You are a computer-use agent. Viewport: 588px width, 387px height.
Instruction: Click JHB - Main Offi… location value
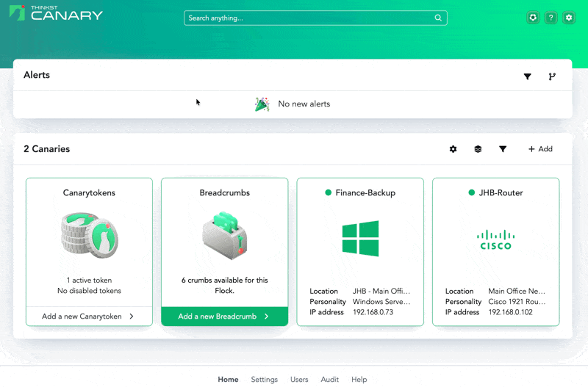click(x=381, y=291)
